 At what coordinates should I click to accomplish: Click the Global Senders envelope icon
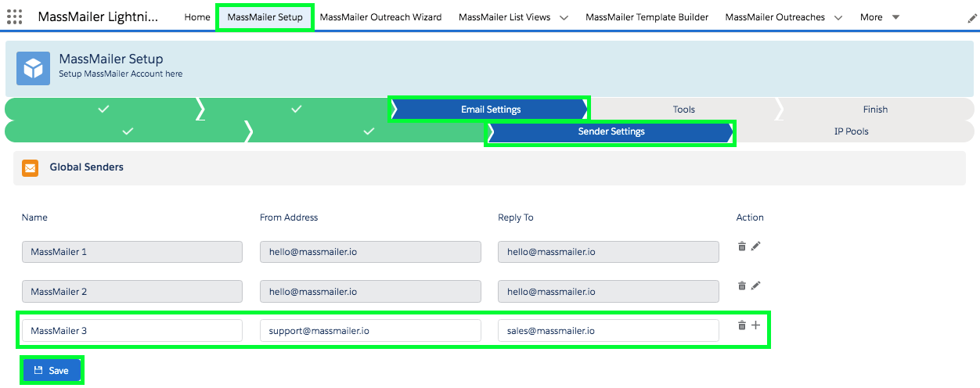click(x=31, y=167)
